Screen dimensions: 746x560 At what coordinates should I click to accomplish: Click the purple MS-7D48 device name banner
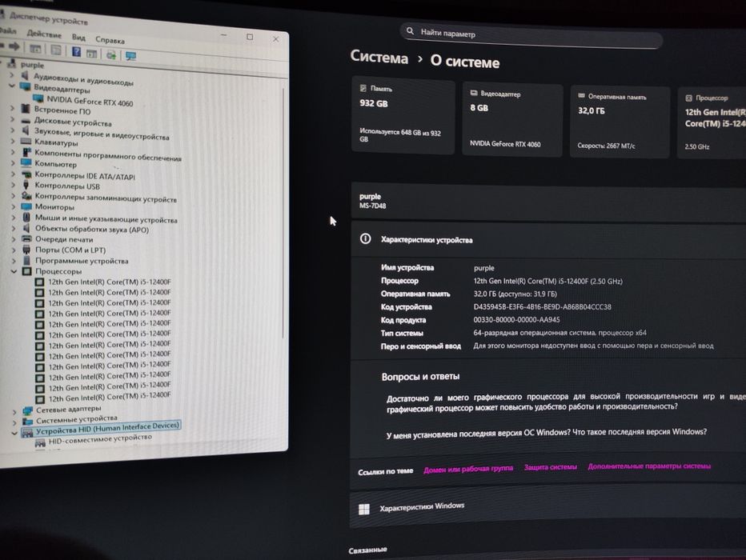coord(548,202)
